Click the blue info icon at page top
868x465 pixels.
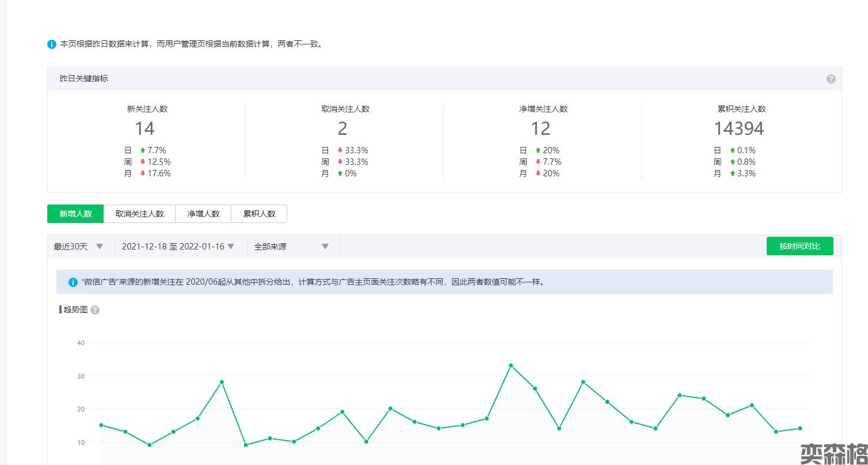click(52, 44)
